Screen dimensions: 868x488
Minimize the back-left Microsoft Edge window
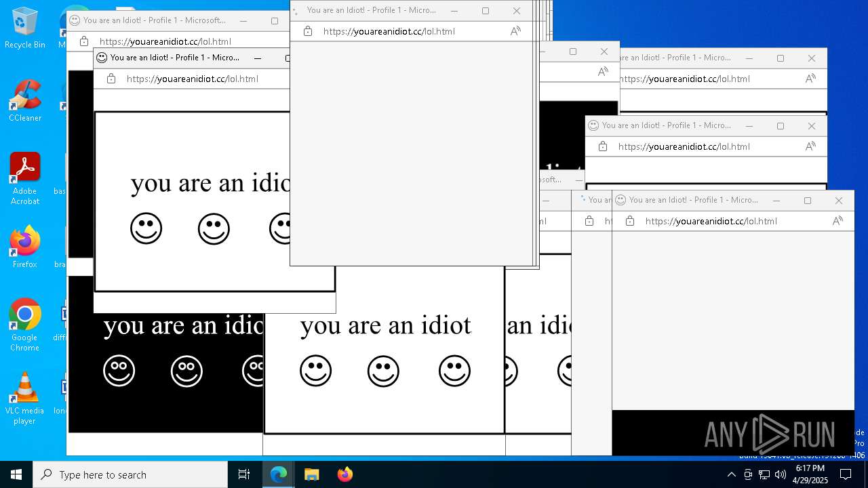tap(243, 21)
